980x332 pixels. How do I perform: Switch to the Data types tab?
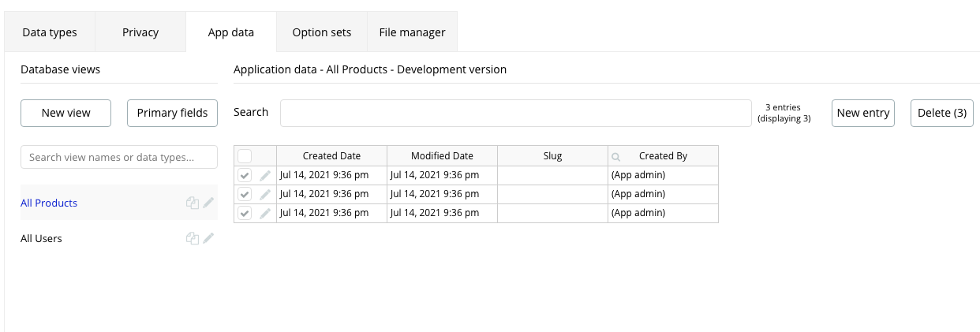(50, 32)
